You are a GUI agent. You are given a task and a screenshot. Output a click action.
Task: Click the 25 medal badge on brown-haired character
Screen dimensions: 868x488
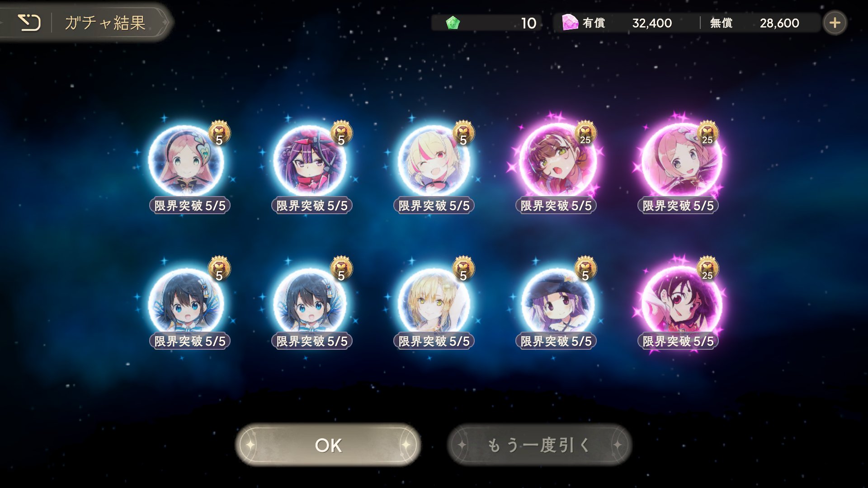click(585, 133)
